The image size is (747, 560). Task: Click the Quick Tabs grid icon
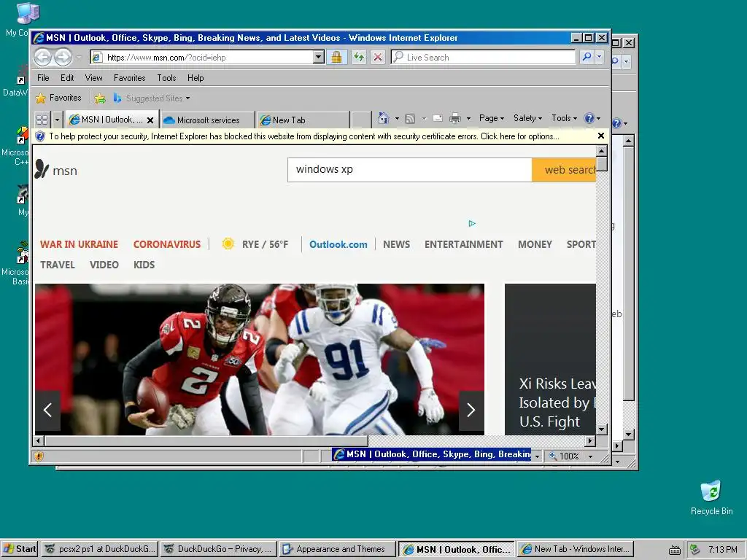pos(42,120)
